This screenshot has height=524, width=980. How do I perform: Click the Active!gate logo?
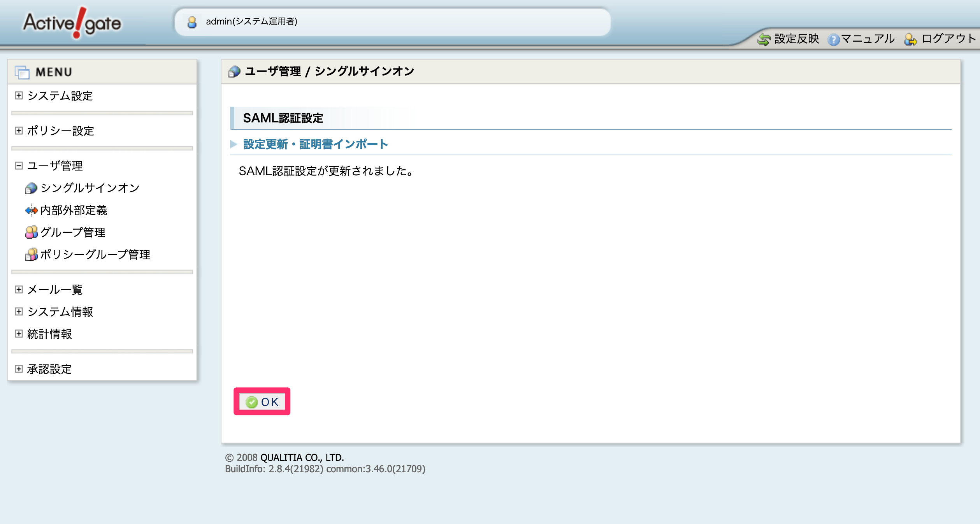[x=72, y=23]
